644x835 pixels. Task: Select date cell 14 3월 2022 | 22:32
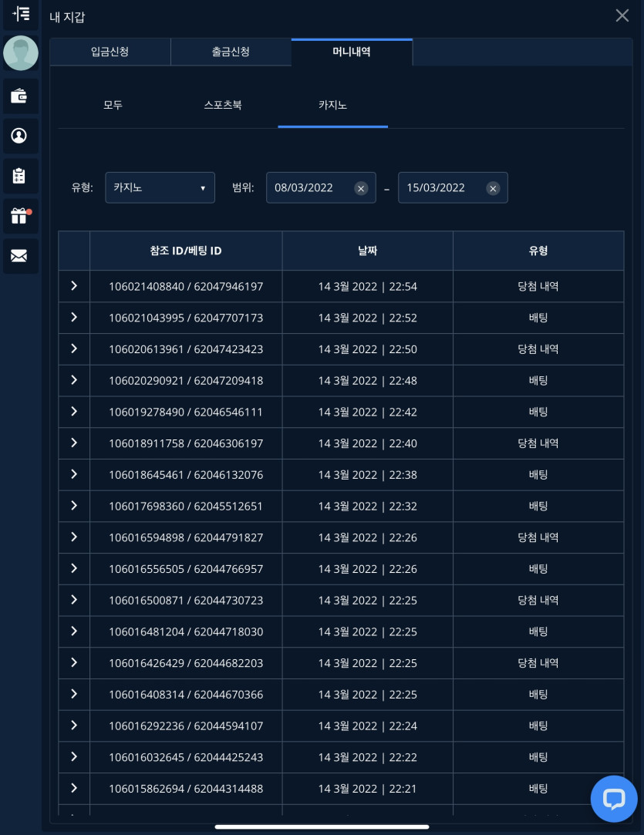pos(368,507)
